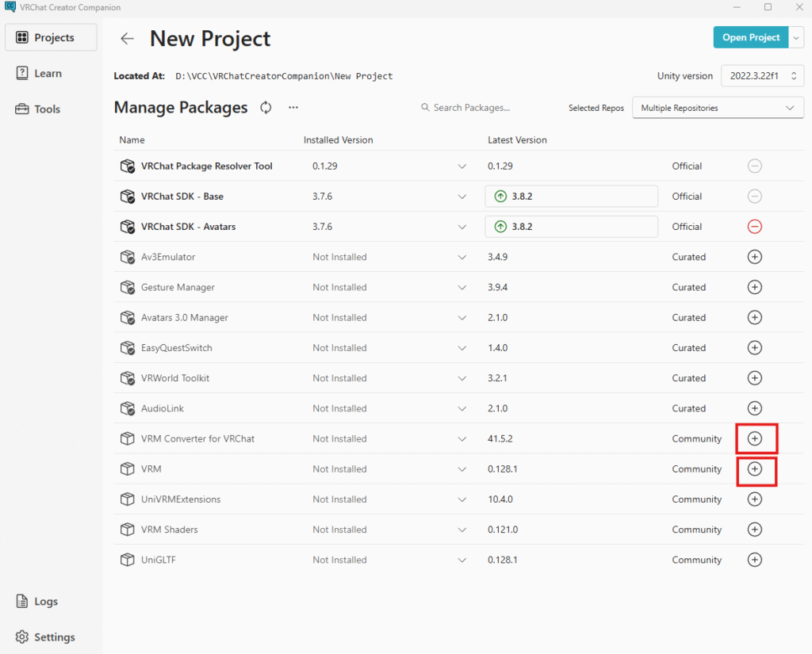Click the VRM Converter for VRChat package icon
812x654 pixels.
tap(128, 438)
